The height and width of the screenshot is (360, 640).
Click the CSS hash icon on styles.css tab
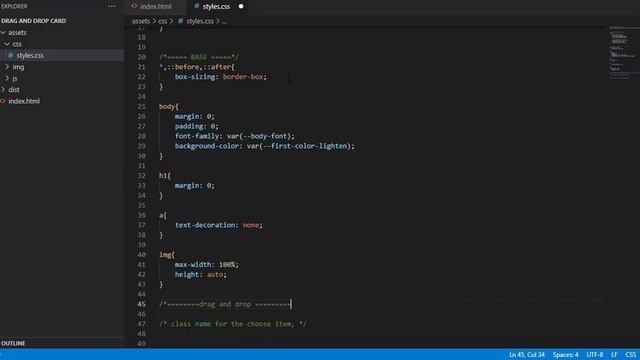197,6
